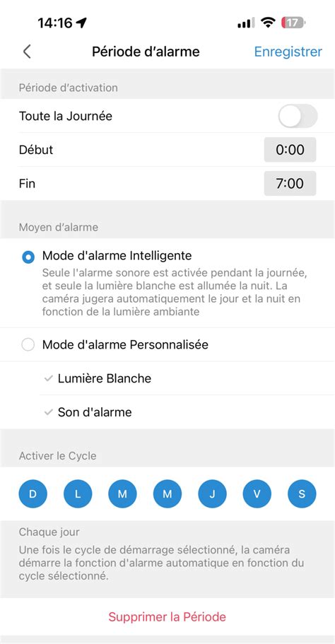Open the Début time picker showing 0:00
This screenshot has height=644, width=335.
pos(290,150)
